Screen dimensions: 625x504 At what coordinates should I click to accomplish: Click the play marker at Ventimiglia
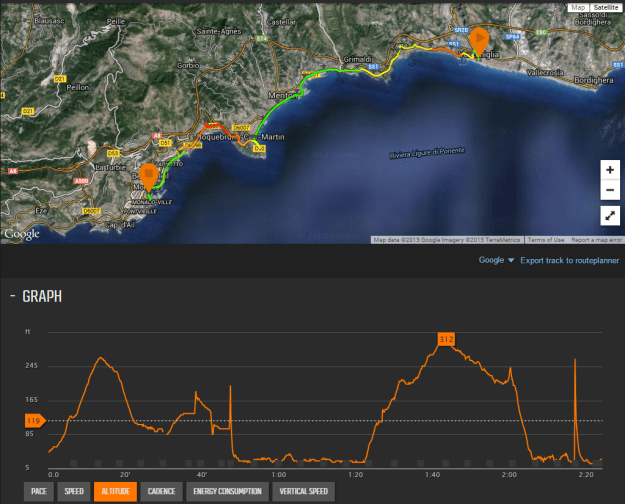[479, 40]
